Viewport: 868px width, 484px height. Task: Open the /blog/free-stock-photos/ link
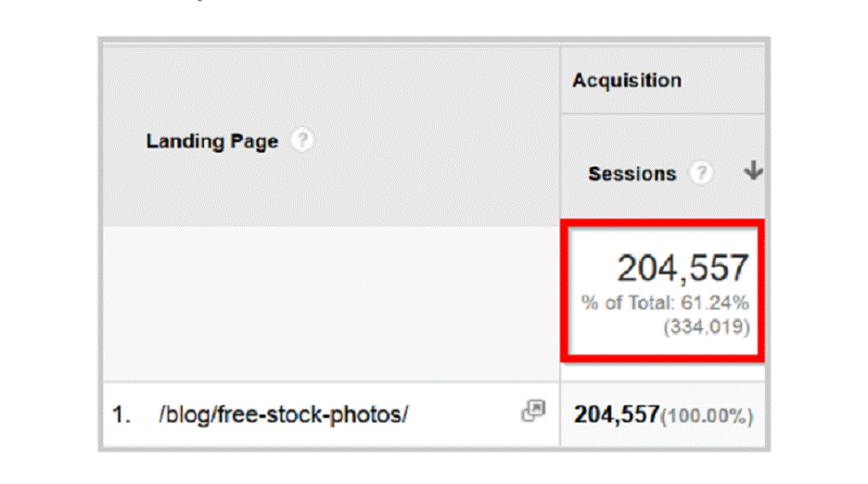(x=283, y=414)
